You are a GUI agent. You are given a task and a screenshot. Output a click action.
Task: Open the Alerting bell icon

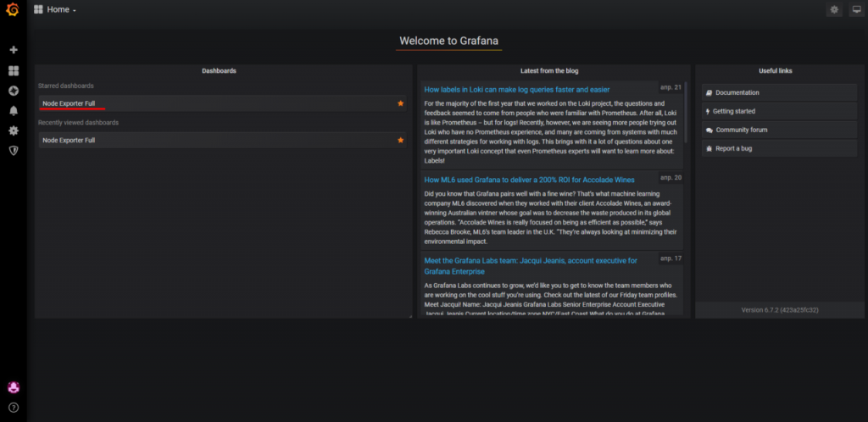[13, 111]
